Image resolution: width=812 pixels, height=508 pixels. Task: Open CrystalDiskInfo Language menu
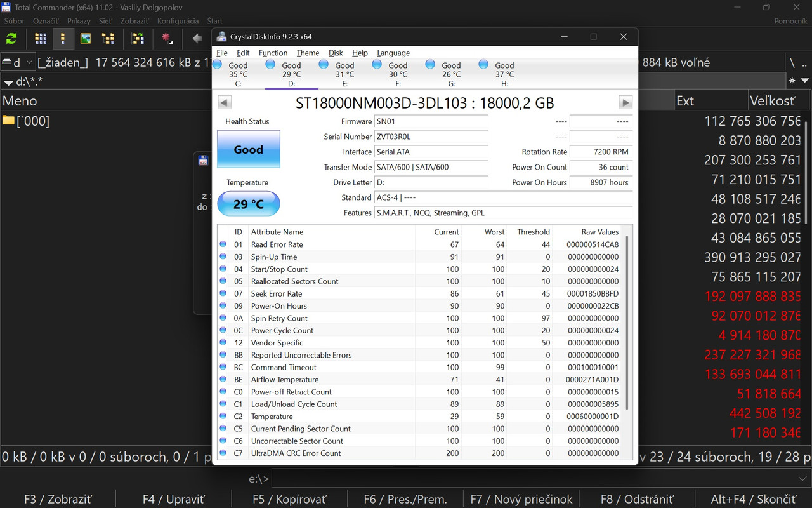(393, 53)
